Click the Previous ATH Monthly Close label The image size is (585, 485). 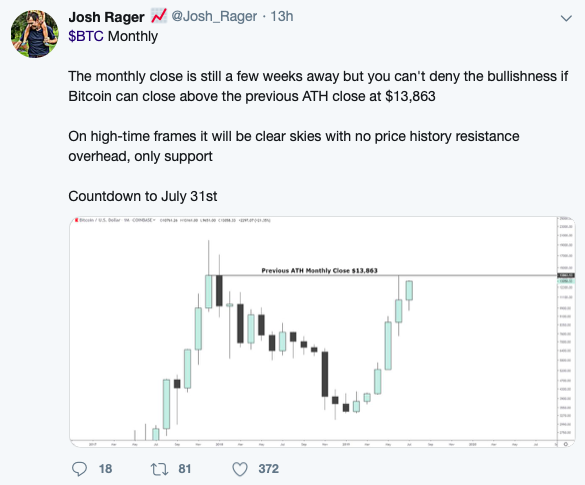319,270
